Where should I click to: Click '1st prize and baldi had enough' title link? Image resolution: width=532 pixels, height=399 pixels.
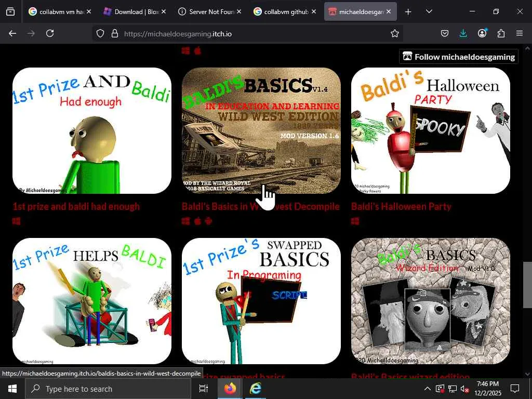(76, 206)
